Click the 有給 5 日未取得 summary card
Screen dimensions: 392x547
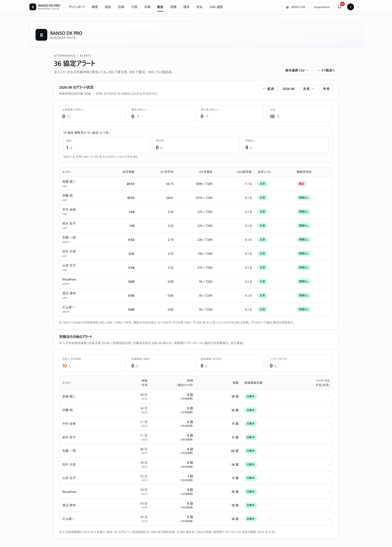click(92, 363)
